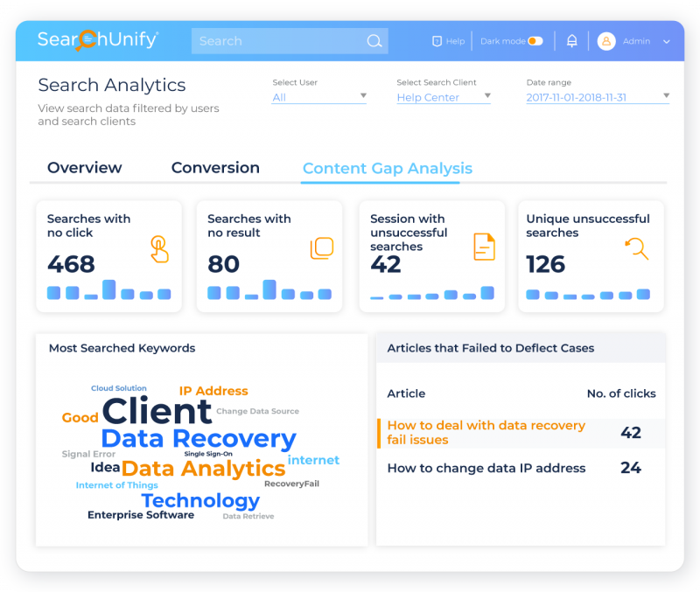The height and width of the screenshot is (592, 700).
Task: Click the 80 value on no result card
Action: [x=224, y=264]
